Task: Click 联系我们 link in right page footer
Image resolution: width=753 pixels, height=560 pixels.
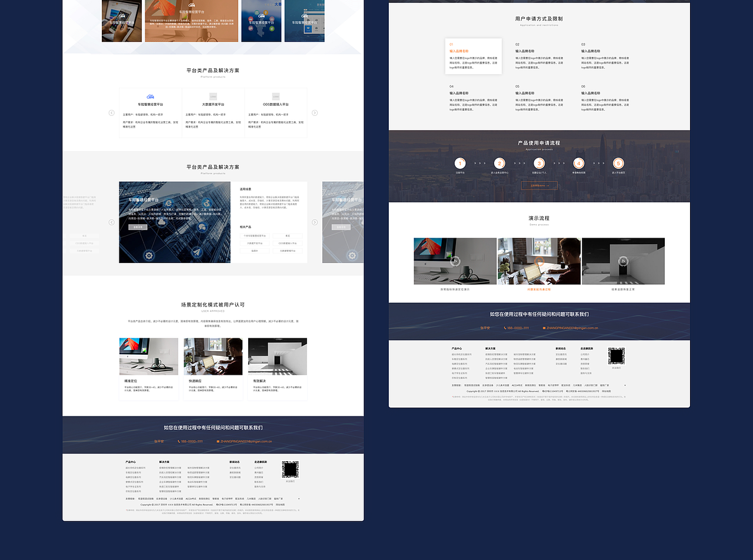Action: click(x=585, y=368)
